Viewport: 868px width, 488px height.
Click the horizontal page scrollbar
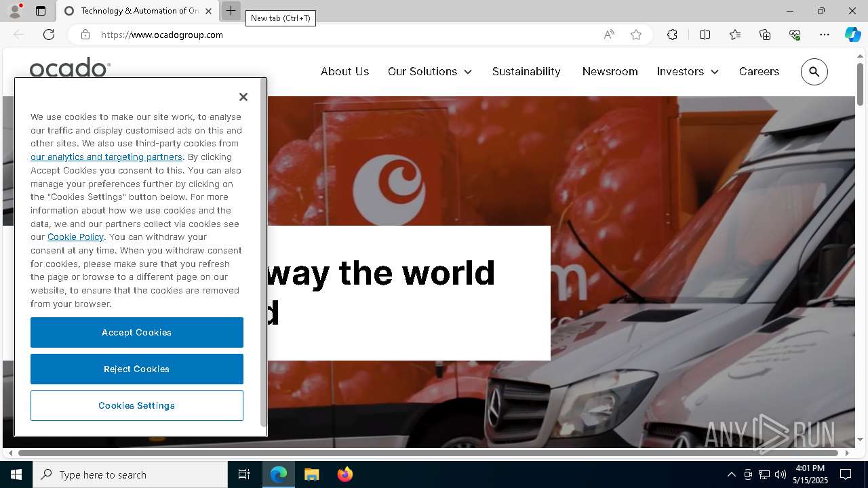(x=429, y=453)
